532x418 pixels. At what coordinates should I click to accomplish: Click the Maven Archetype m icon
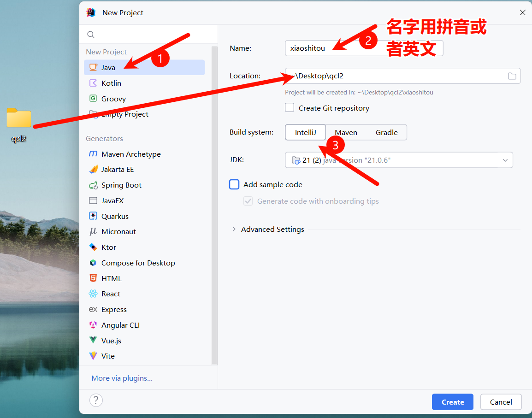tap(93, 153)
